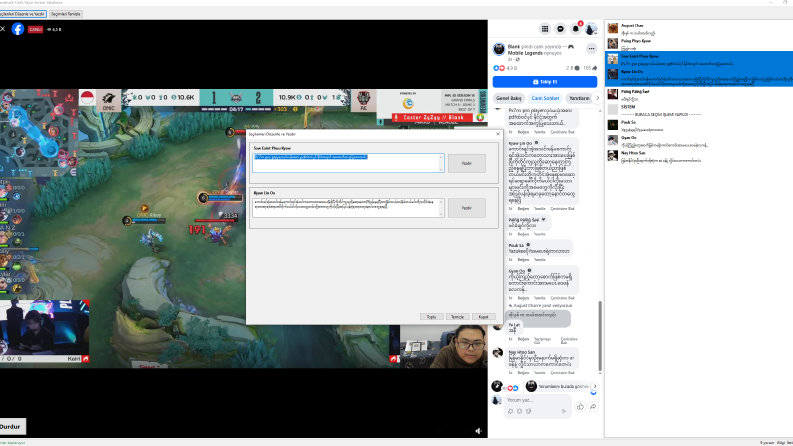Click the Temizle button in the dialog
The height and width of the screenshot is (446, 793).
457,317
